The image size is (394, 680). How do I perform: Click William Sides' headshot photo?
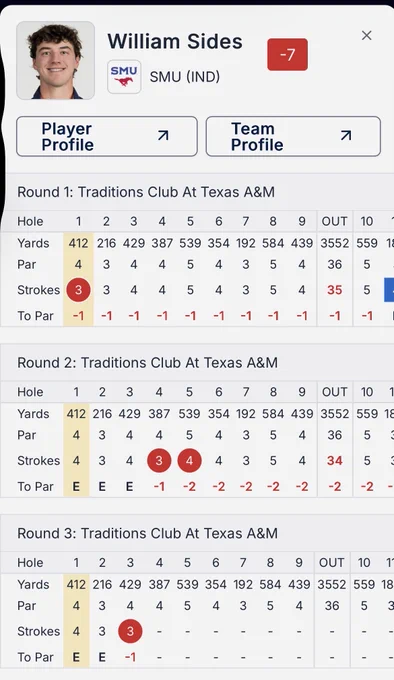(x=55, y=60)
